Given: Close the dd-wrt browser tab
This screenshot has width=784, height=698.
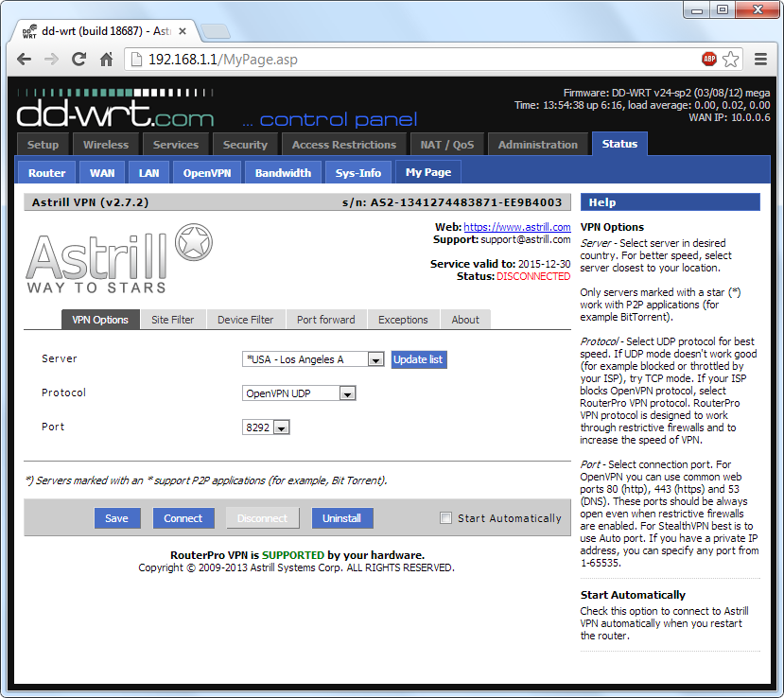Looking at the screenshot, I should (x=183, y=31).
